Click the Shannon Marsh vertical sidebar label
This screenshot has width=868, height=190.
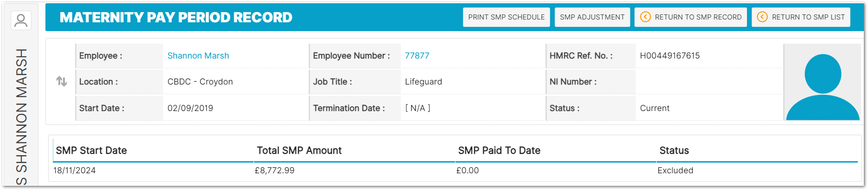(21, 116)
